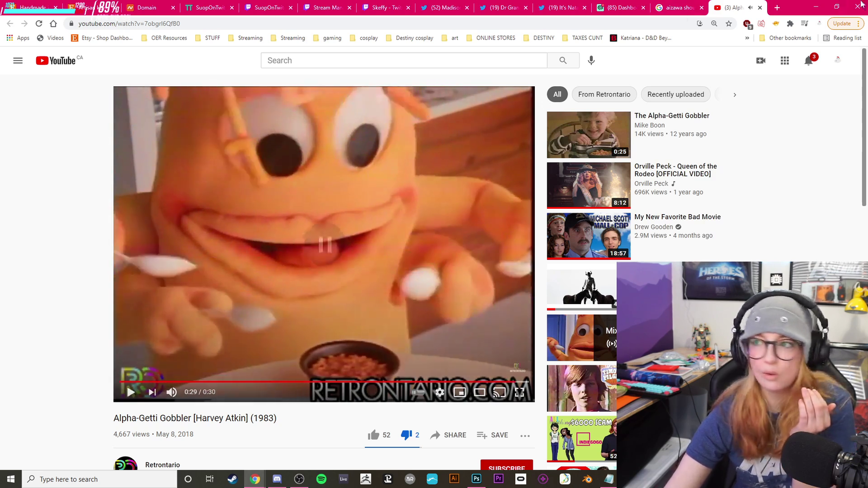Like the video with thumbs up
Viewport: 868px width, 488px height.
pos(379,435)
